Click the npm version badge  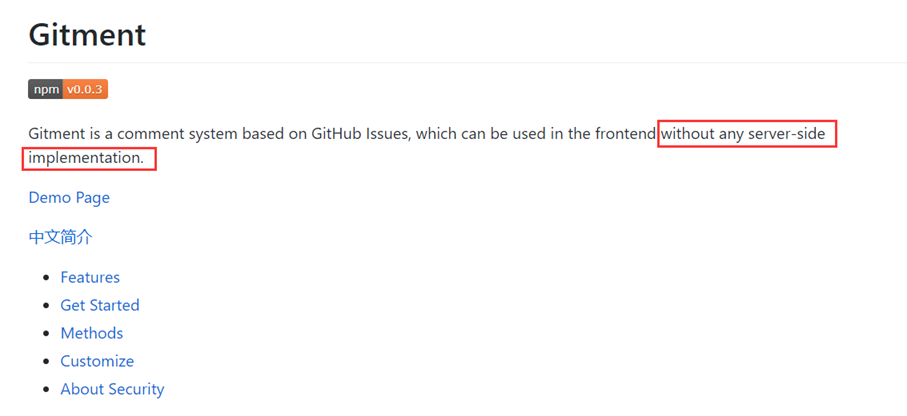(x=68, y=90)
